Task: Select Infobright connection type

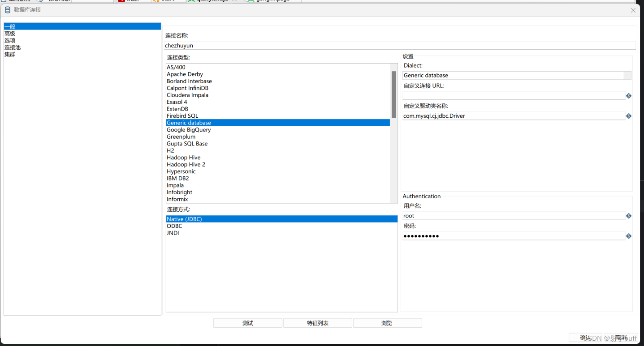Action: click(278, 192)
